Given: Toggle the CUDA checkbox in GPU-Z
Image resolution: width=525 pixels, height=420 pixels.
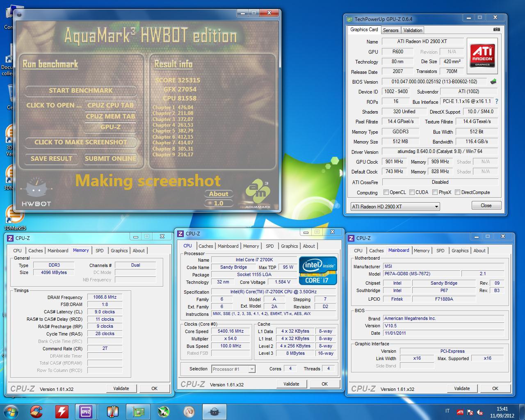Looking at the screenshot, I should (x=411, y=192).
